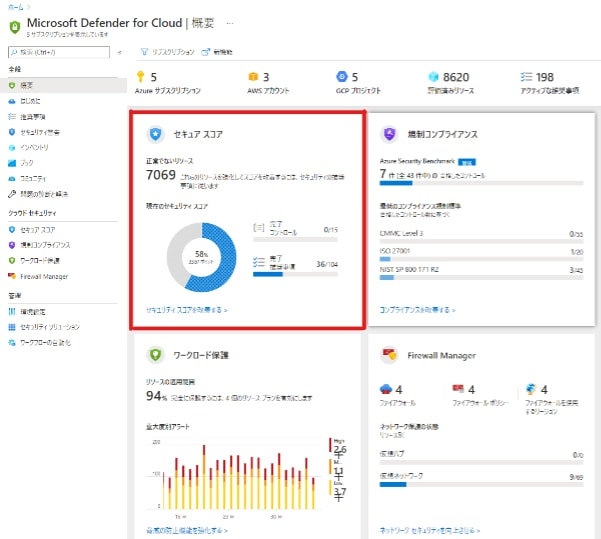Viewport: 601px width, 539px height.
Task: Click the 94% resource coverage value
Action: pyautogui.click(x=156, y=396)
